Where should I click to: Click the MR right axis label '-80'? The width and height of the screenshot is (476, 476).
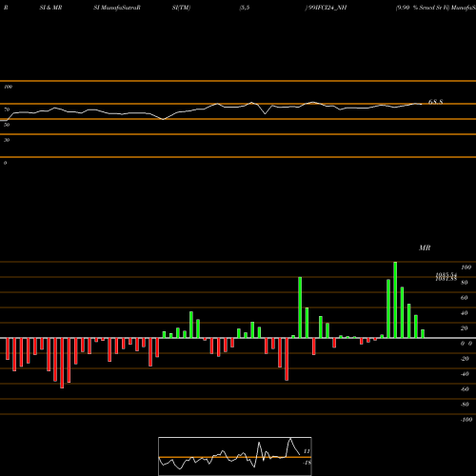tap(465, 405)
